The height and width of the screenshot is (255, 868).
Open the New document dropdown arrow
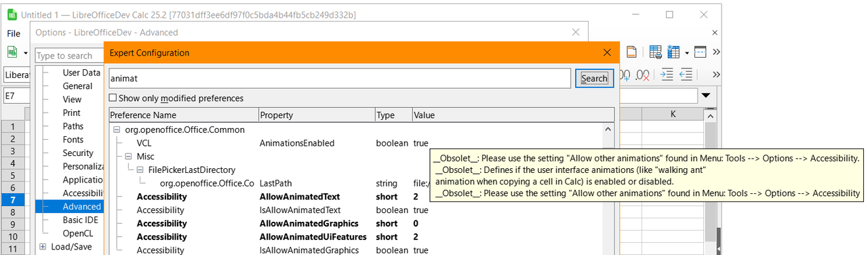click(x=25, y=52)
